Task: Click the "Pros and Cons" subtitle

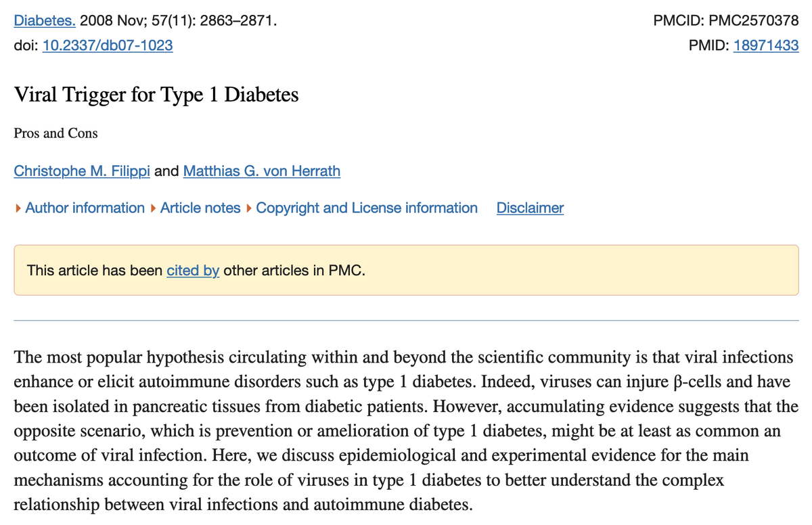Action: pyautogui.click(x=55, y=133)
